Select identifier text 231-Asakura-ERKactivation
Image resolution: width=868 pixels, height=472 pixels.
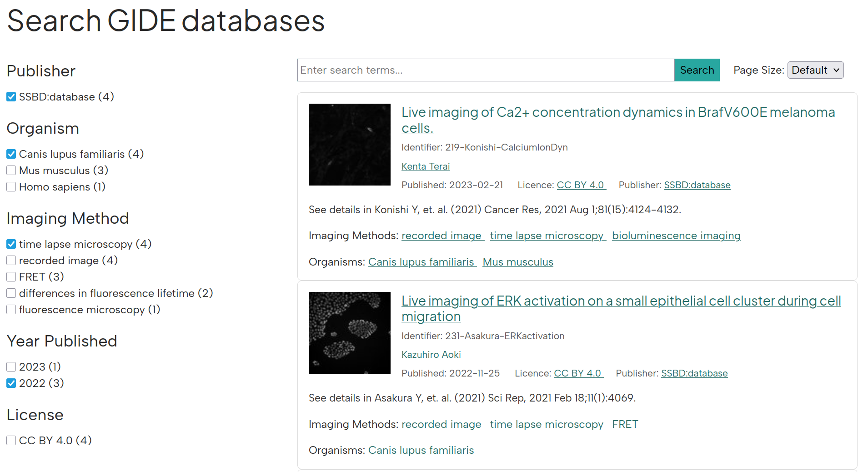click(x=505, y=336)
